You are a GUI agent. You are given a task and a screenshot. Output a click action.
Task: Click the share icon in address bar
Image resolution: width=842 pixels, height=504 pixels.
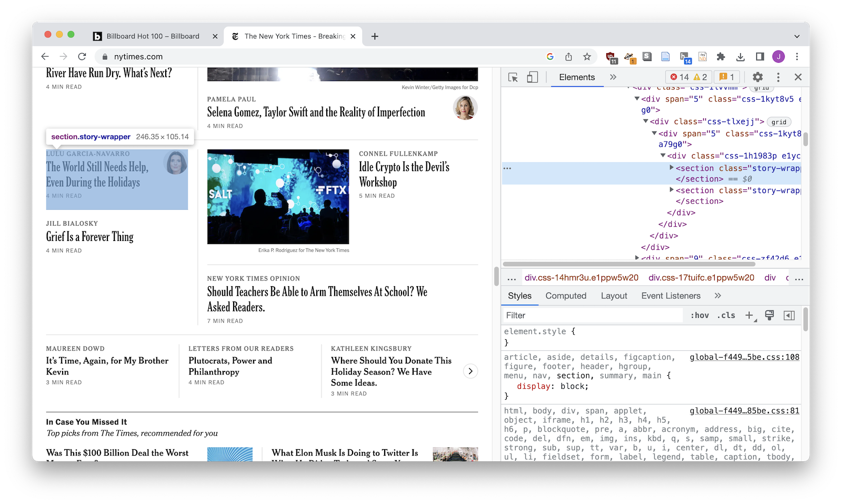click(569, 57)
